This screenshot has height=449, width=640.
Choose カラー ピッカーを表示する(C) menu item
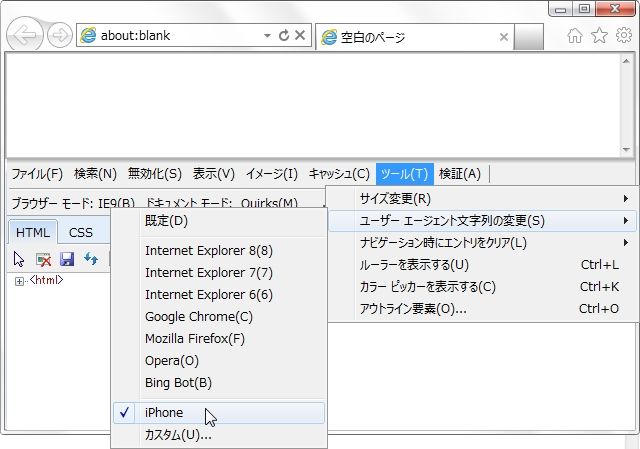click(482, 287)
